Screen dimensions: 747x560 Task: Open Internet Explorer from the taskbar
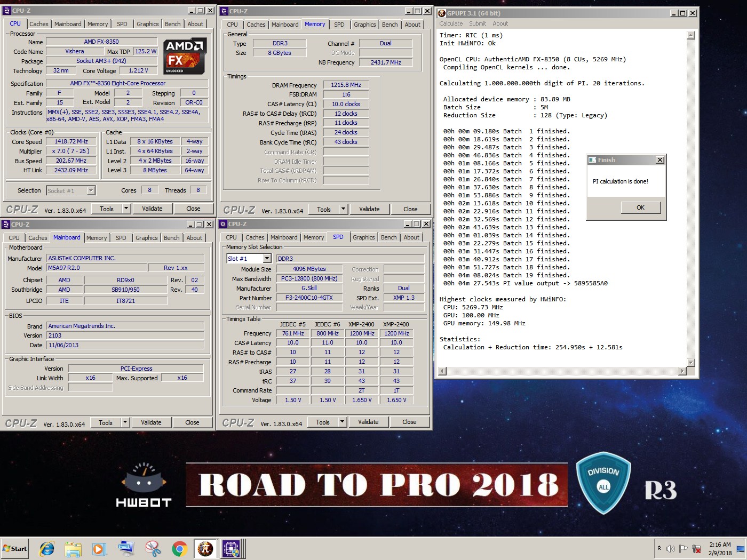[47, 548]
